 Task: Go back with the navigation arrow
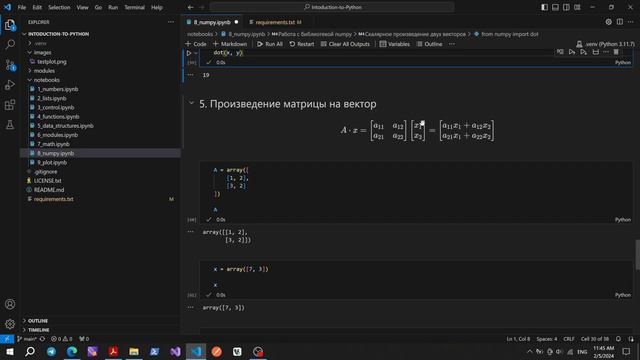tap(191, 7)
